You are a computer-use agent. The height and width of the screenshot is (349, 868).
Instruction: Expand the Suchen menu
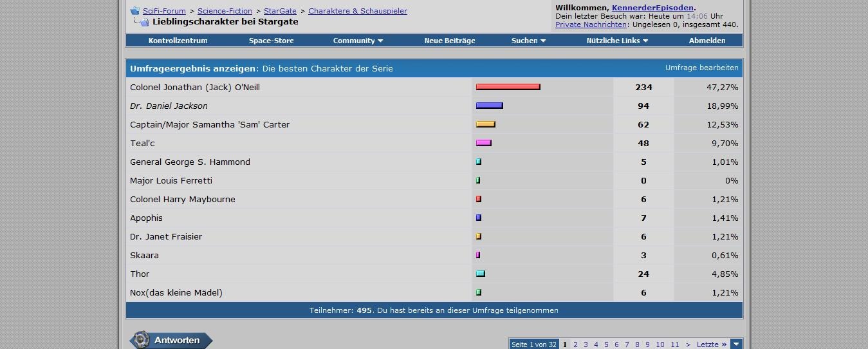(528, 41)
